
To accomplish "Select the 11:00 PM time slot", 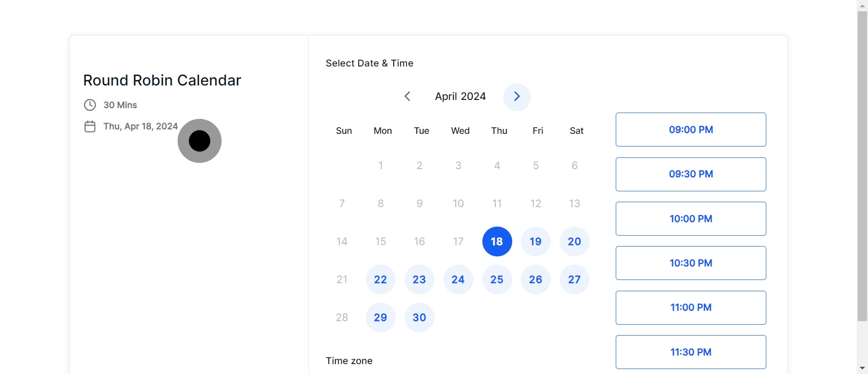I will pyautogui.click(x=691, y=308).
